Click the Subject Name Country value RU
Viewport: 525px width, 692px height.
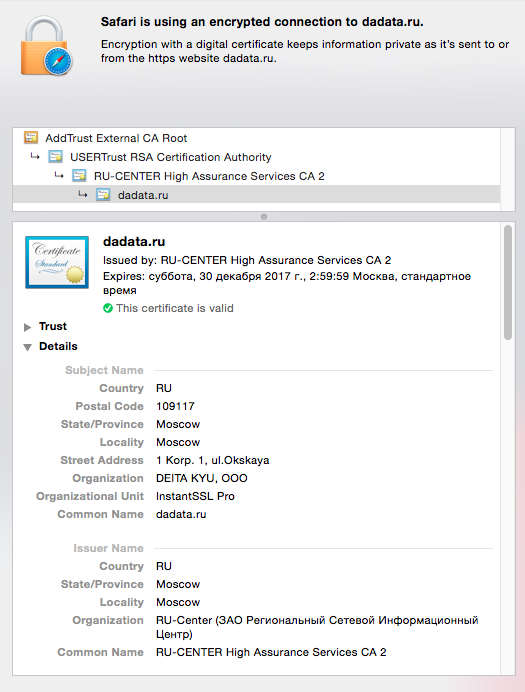tap(164, 388)
